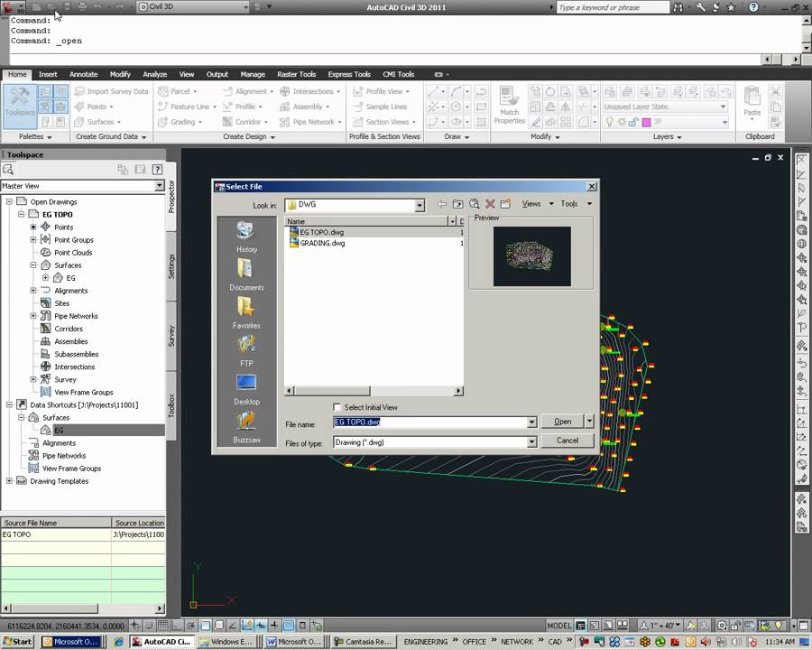
Task: Click Search the Web icon in dialog
Action: tap(474, 204)
